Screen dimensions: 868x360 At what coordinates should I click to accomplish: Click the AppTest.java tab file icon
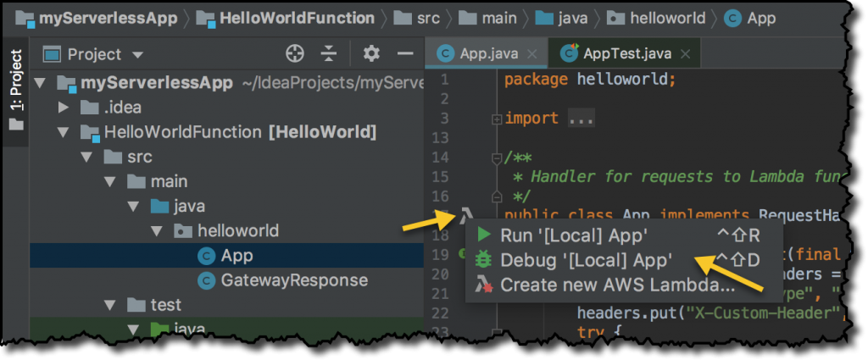(570, 53)
